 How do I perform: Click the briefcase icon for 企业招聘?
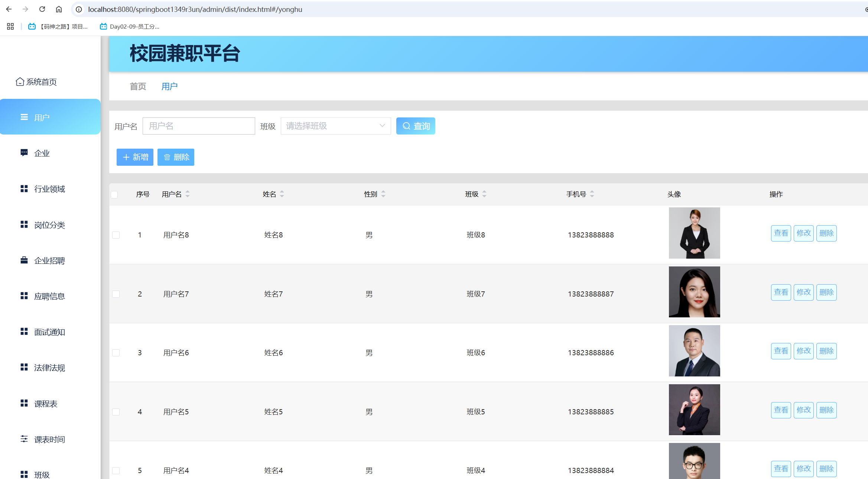pyautogui.click(x=24, y=260)
